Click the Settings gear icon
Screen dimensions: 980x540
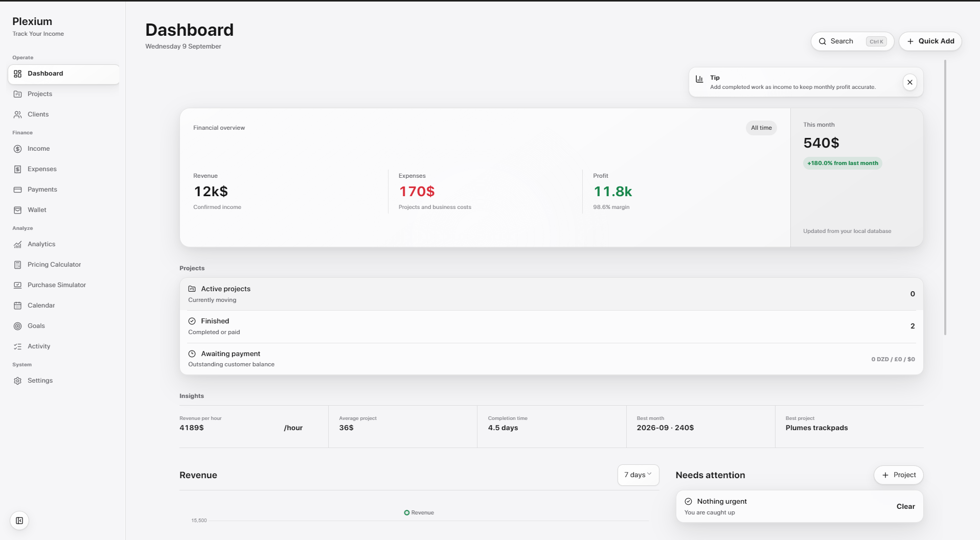[x=18, y=381]
